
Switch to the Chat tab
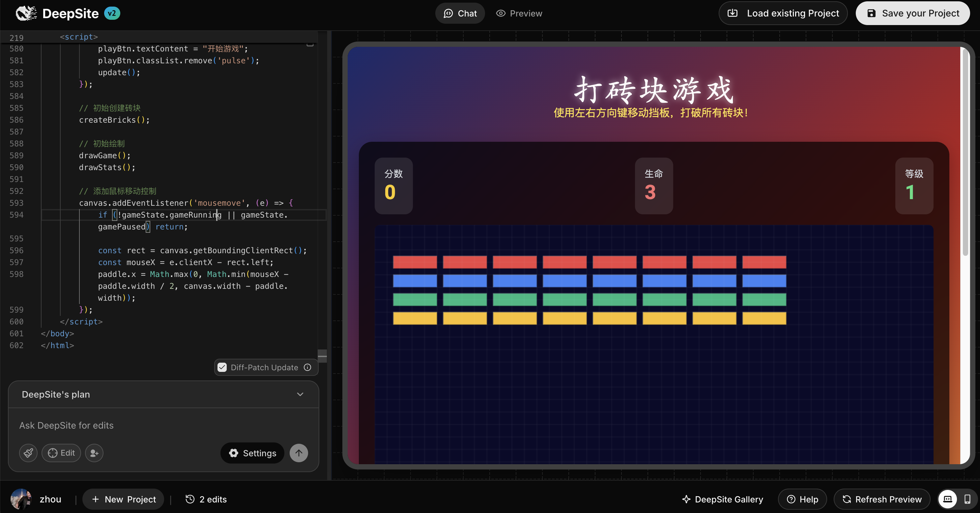[460, 13]
